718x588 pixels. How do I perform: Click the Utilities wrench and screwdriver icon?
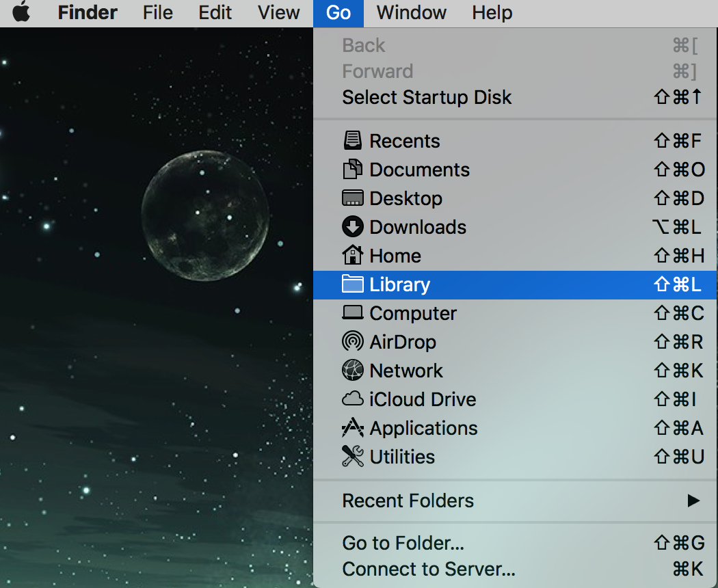(x=353, y=456)
